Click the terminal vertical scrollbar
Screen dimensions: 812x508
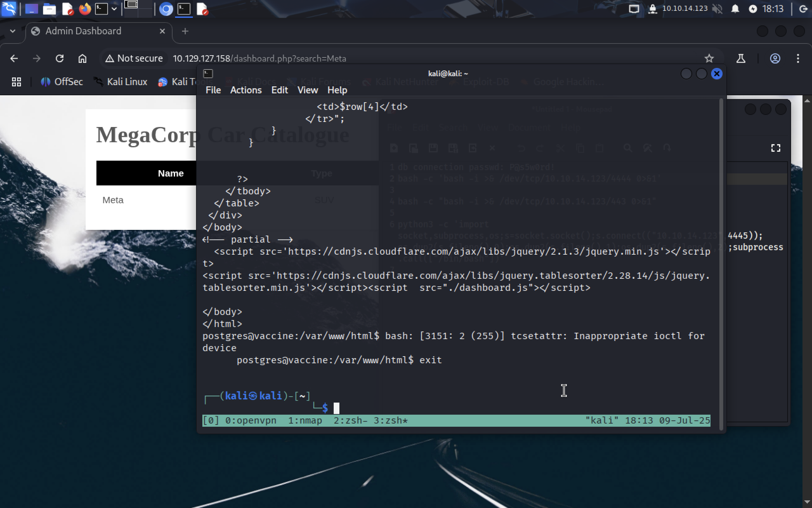(x=721, y=264)
